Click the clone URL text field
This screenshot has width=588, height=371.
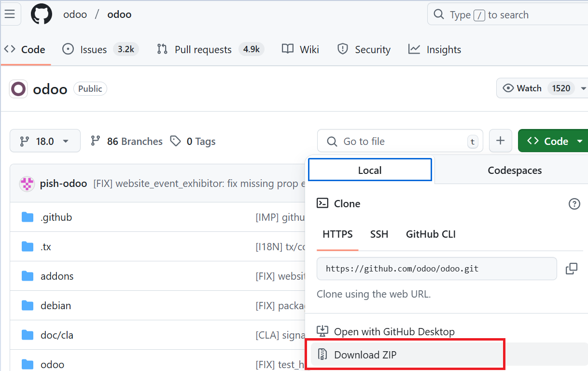pos(436,269)
